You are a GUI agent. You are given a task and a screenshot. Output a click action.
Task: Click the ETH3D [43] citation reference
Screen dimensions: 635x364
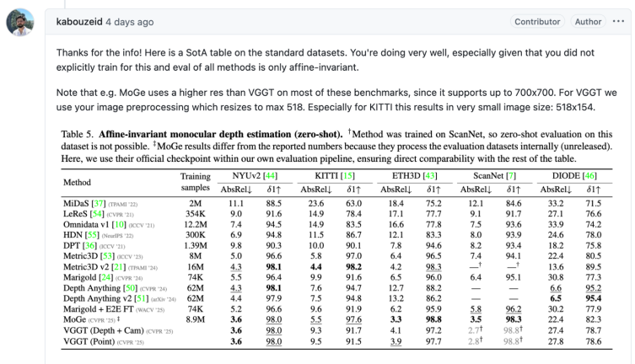(430, 176)
